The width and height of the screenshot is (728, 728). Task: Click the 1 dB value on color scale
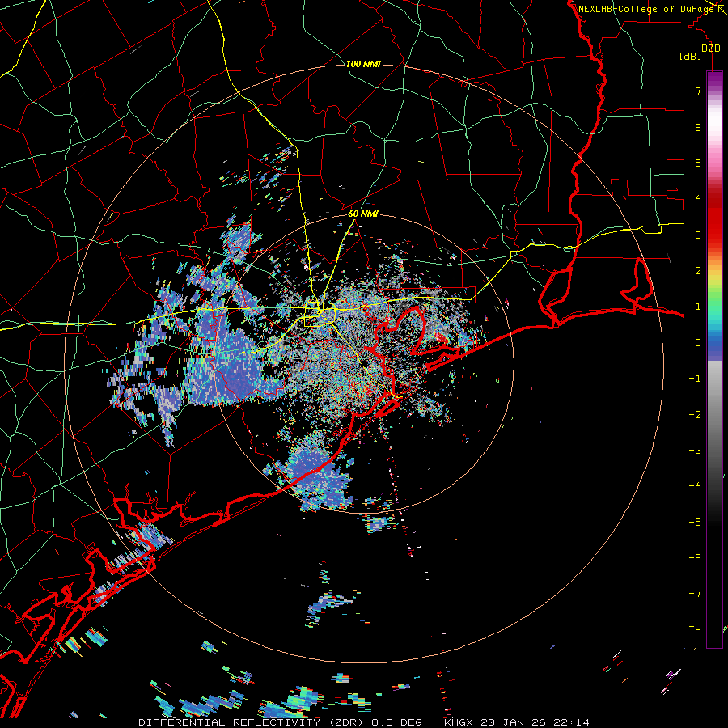pos(698,307)
